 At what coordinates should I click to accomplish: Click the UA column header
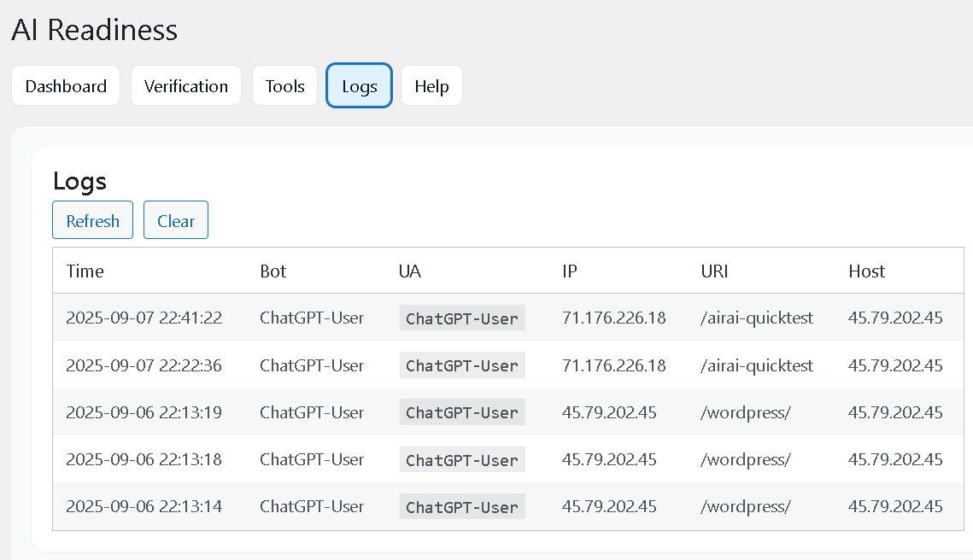(x=410, y=271)
